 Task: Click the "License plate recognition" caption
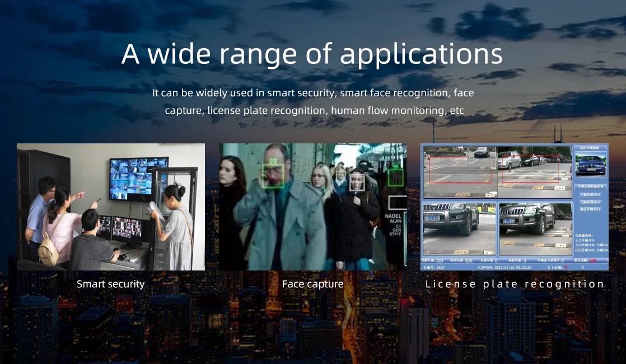[515, 284]
